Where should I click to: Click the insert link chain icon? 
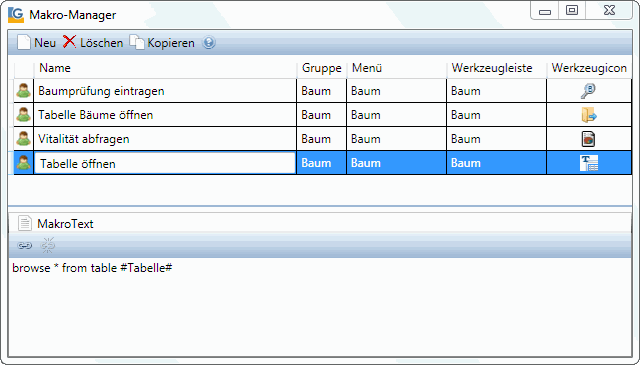click(x=24, y=246)
